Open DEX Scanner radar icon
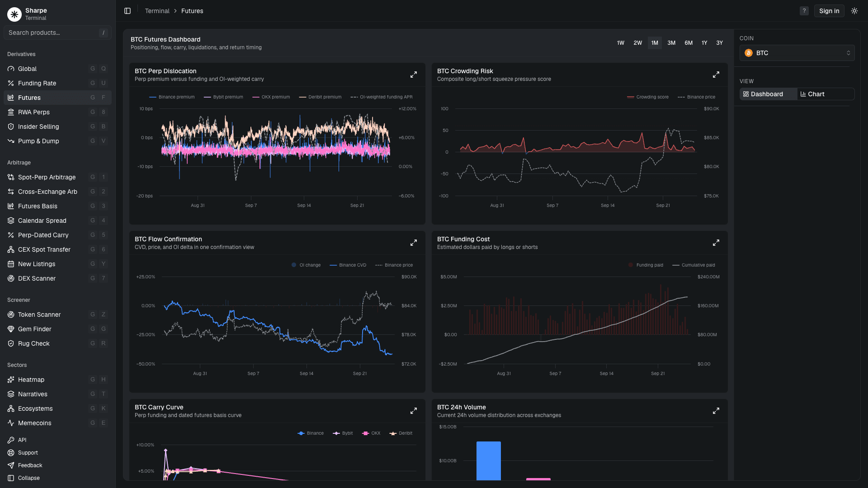Image resolution: width=868 pixels, height=488 pixels. point(11,278)
